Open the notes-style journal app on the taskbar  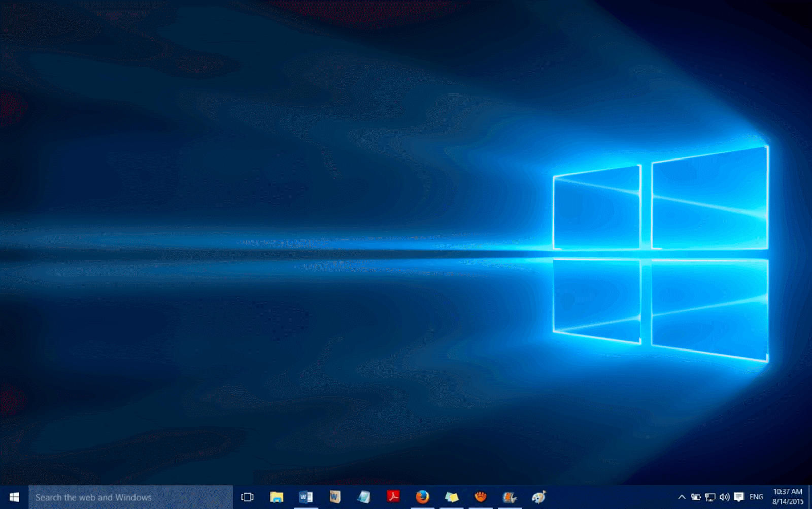click(x=363, y=497)
